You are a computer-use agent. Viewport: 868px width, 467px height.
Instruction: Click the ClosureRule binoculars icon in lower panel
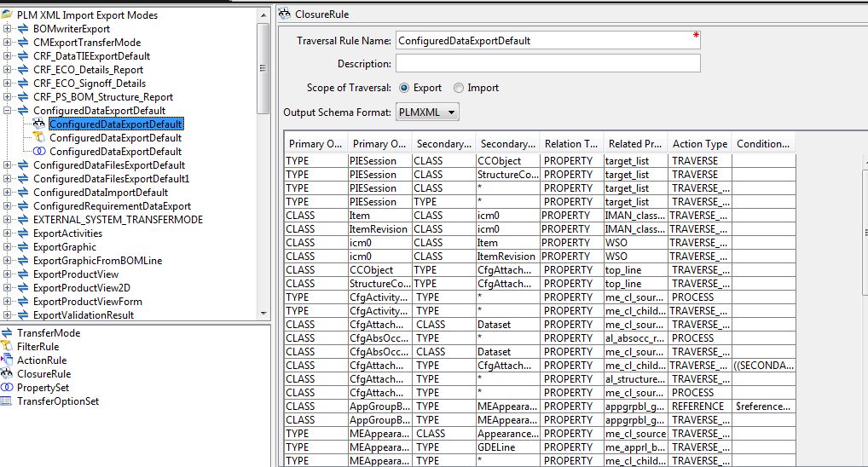[7, 373]
